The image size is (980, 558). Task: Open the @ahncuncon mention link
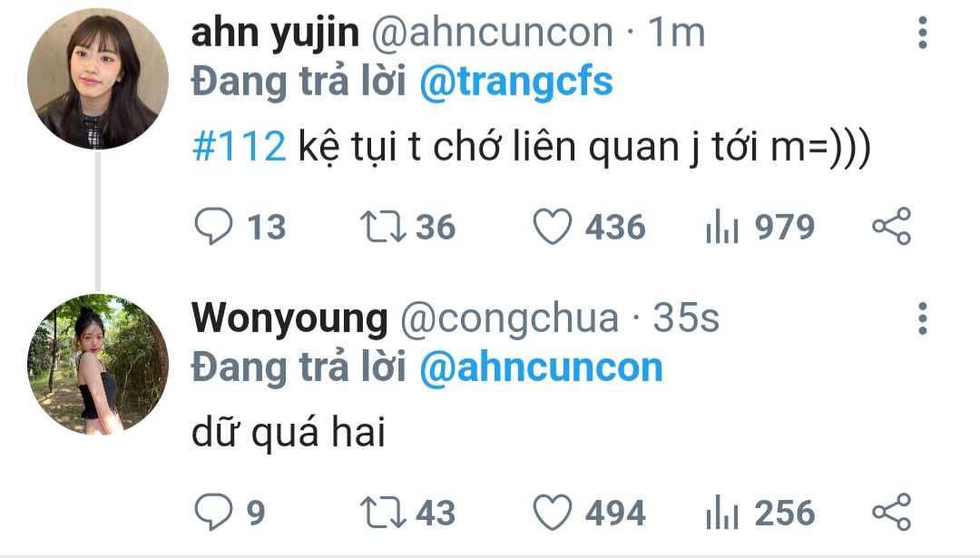point(541,368)
